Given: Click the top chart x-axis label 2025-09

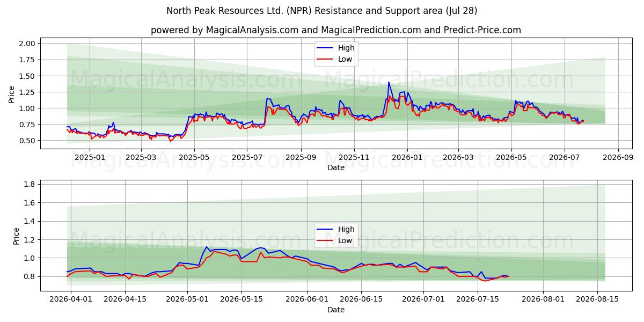Looking at the screenshot, I should 301,157.
